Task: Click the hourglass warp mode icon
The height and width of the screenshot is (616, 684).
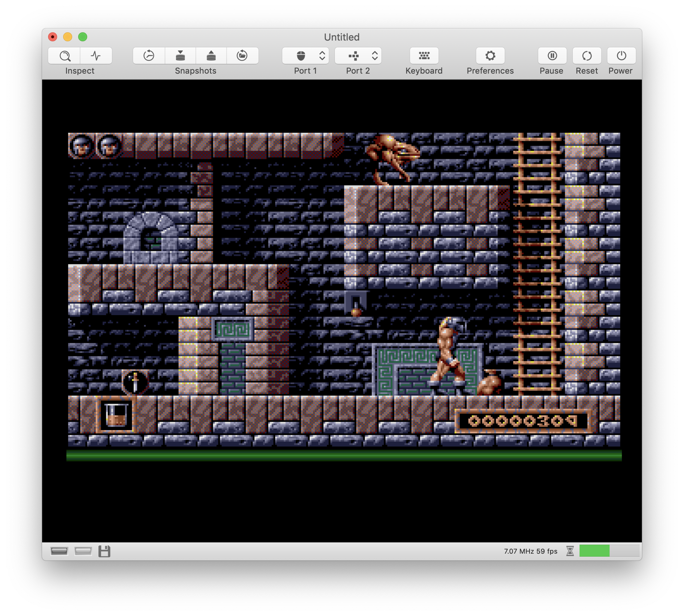Action: click(570, 551)
